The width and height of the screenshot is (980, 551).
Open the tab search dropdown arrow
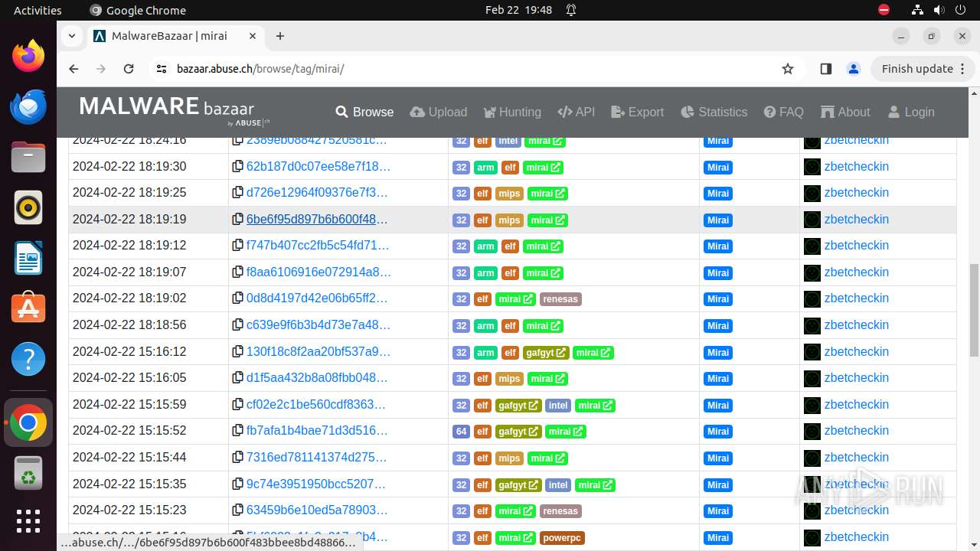pyautogui.click(x=71, y=36)
